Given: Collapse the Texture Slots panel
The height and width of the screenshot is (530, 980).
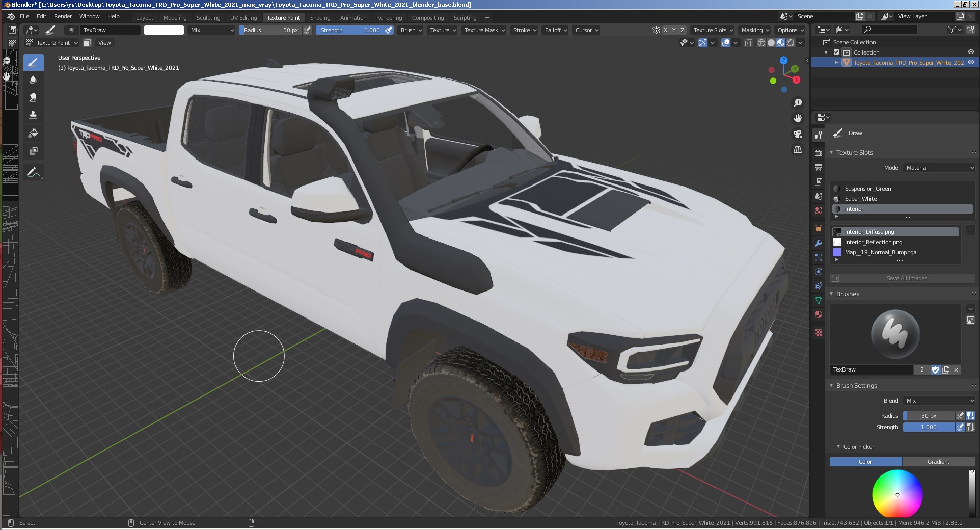Looking at the screenshot, I should (831, 152).
